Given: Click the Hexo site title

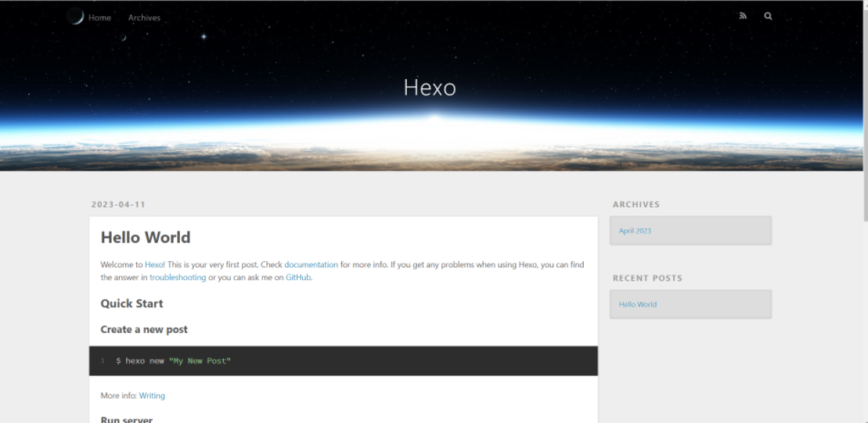Looking at the screenshot, I should tap(430, 87).
